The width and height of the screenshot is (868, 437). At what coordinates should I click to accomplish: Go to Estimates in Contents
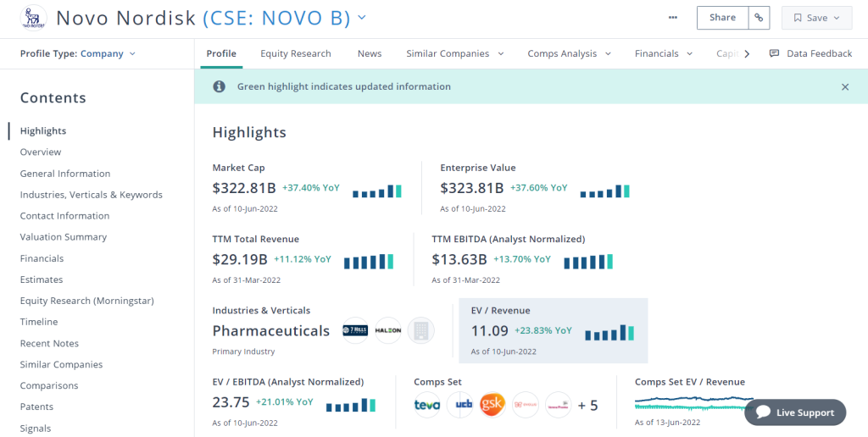click(x=42, y=279)
